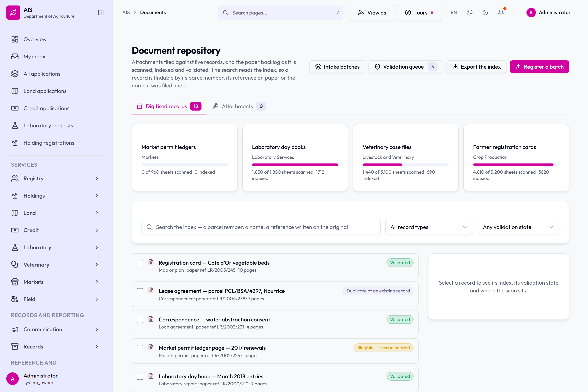Click the All applications layers icon
This screenshot has width=588, height=392.
(15, 74)
